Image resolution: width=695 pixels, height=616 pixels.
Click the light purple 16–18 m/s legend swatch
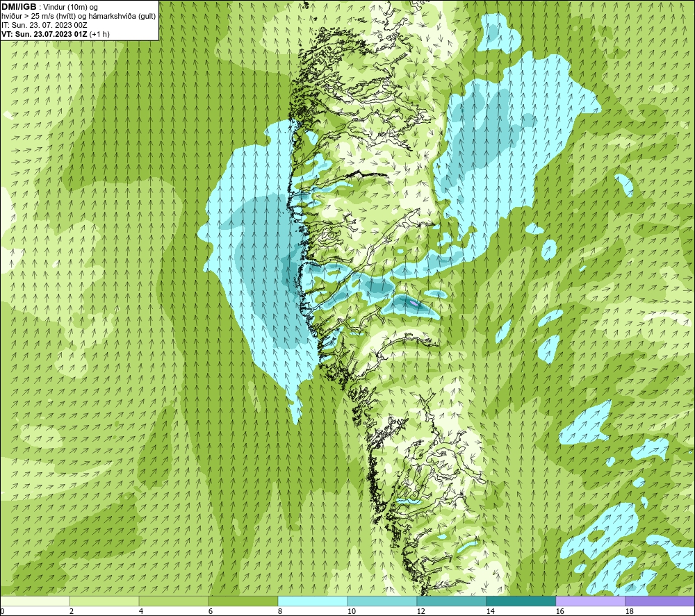pyautogui.click(x=590, y=601)
